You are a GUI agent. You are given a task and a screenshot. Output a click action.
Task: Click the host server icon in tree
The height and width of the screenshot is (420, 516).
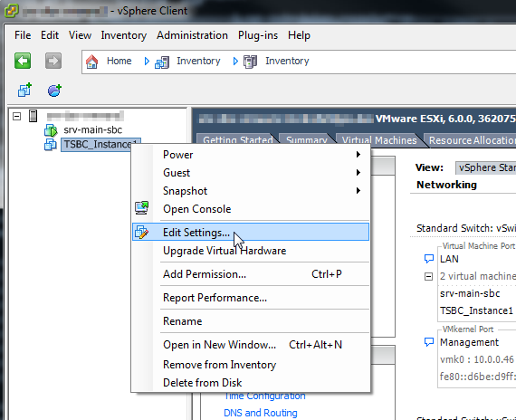33,116
